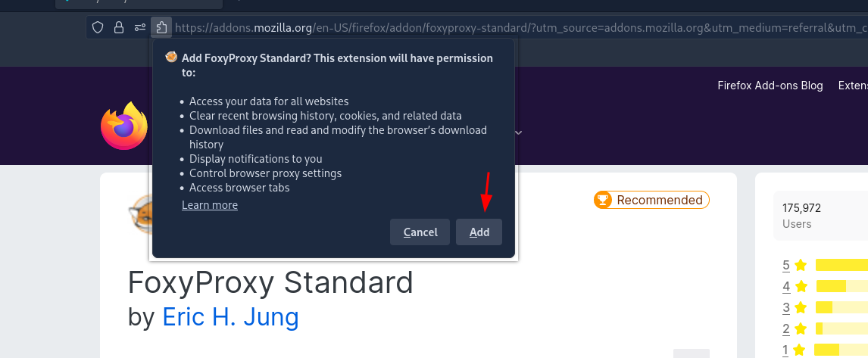868x358 pixels.
Task: Click the Recommended trophy badge
Action: (651, 200)
